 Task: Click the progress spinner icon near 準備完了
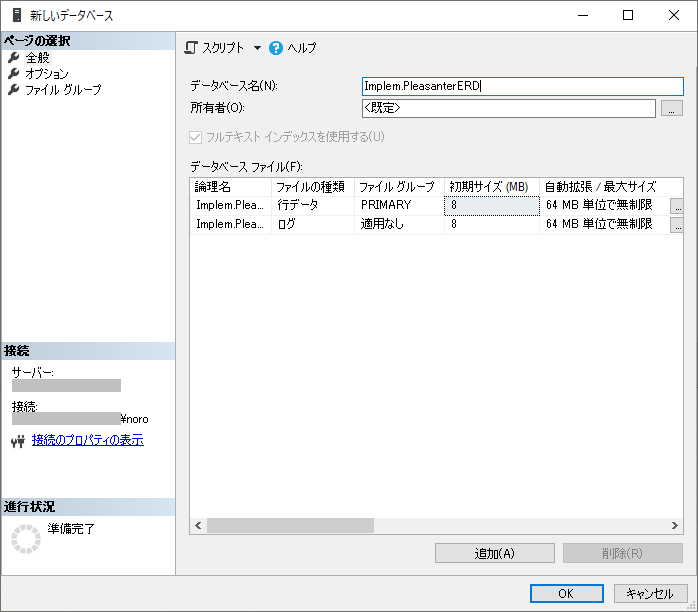point(26,539)
